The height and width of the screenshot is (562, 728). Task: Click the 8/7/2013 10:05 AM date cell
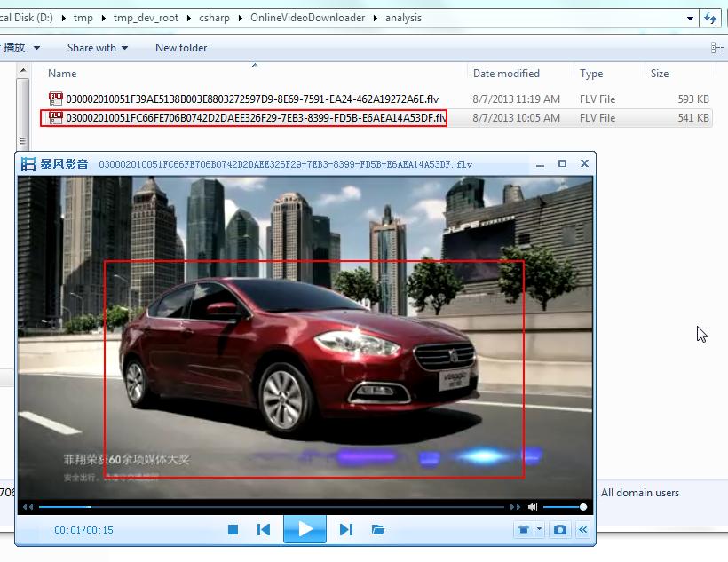click(x=517, y=118)
